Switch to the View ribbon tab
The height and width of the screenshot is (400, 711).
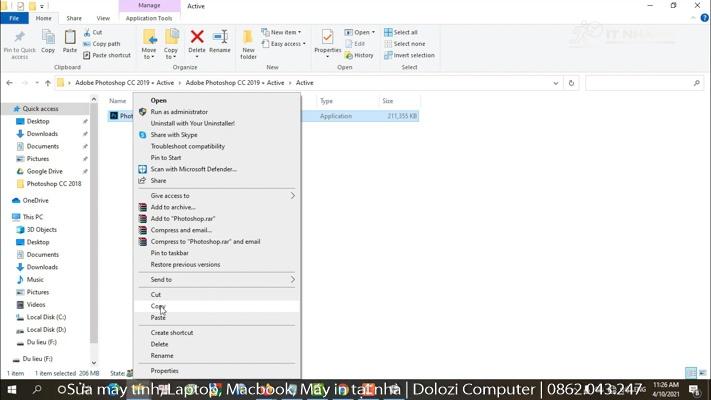tap(103, 18)
